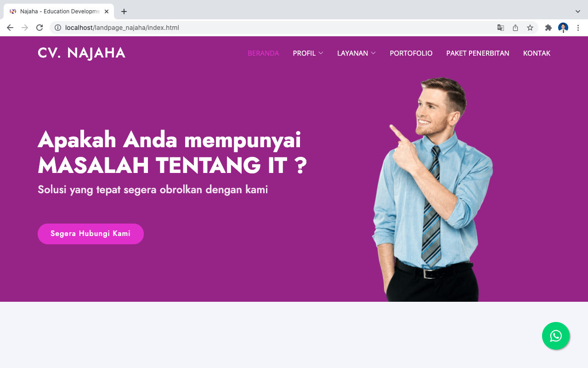The image size is (588, 368).
Task: Click the localhost address bar field
Action: 276,28
